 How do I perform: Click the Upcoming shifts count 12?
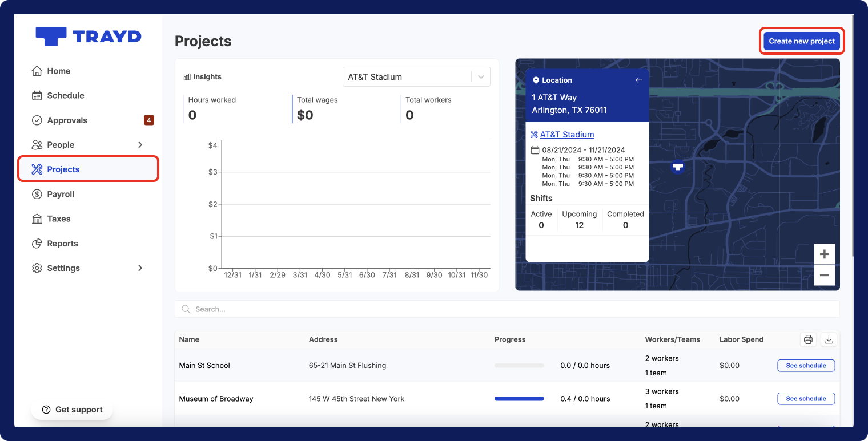[579, 225]
